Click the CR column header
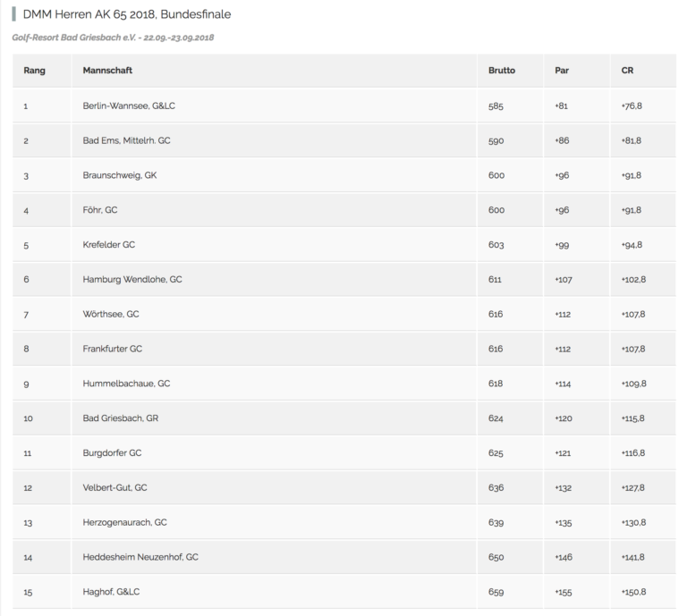Image resolution: width=687 pixels, height=616 pixels. [x=627, y=71]
